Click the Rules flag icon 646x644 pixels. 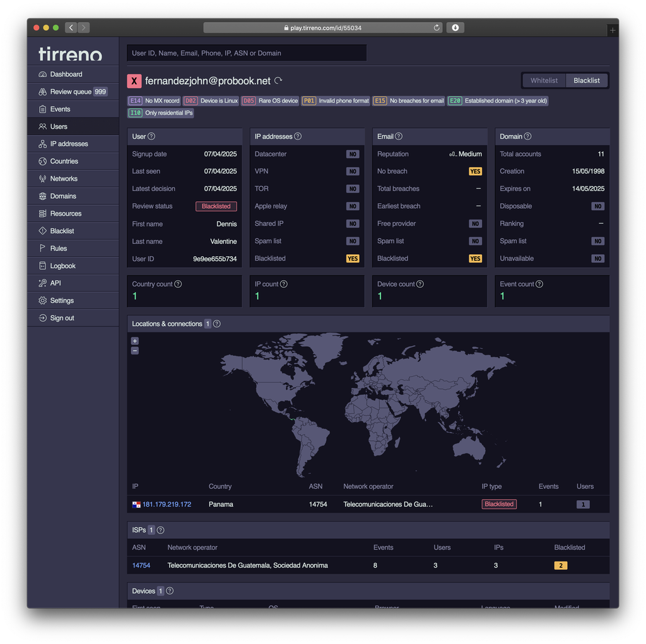click(x=42, y=249)
